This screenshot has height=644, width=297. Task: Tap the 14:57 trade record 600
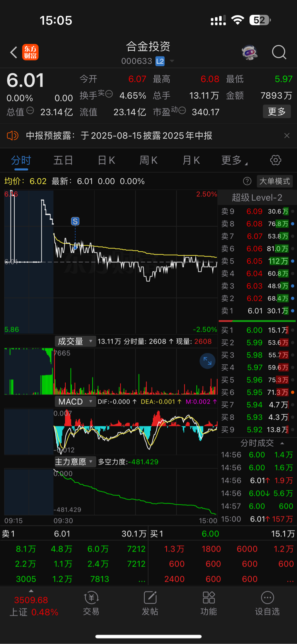[257, 506]
